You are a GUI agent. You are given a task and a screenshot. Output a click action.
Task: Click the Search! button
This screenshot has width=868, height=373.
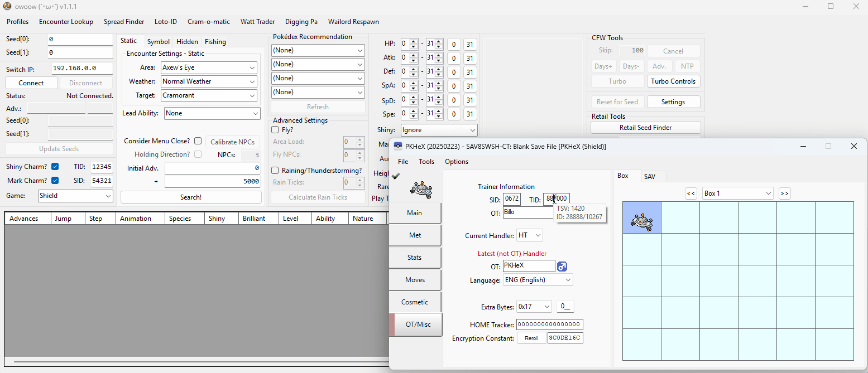[x=191, y=197]
